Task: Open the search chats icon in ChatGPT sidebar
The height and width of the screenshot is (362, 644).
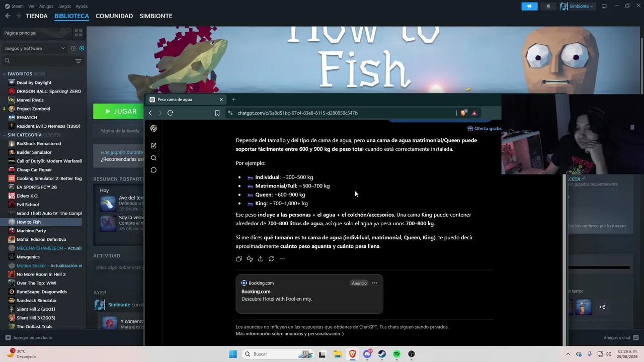Action: [153, 158]
